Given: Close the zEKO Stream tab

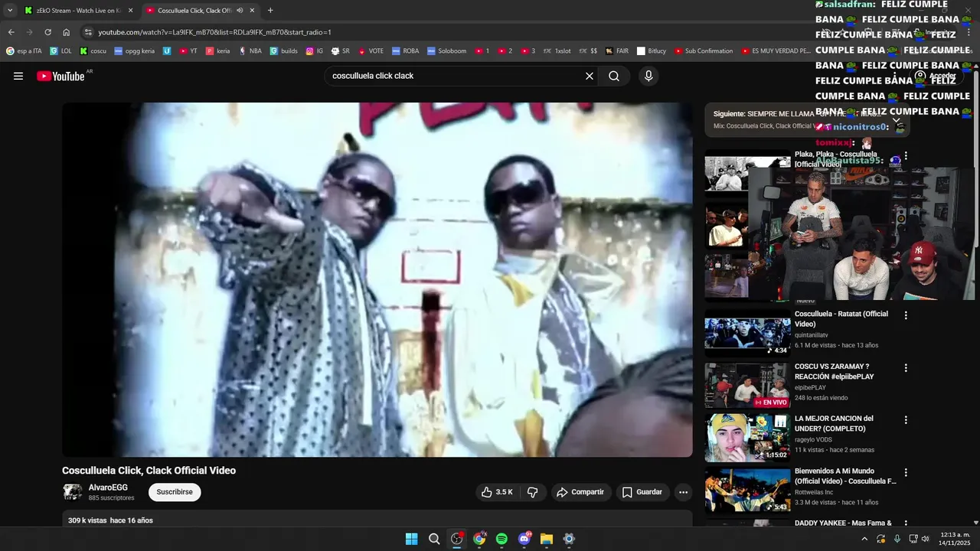Looking at the screenshot, I should pyautogui.click(x=130, y=11).
